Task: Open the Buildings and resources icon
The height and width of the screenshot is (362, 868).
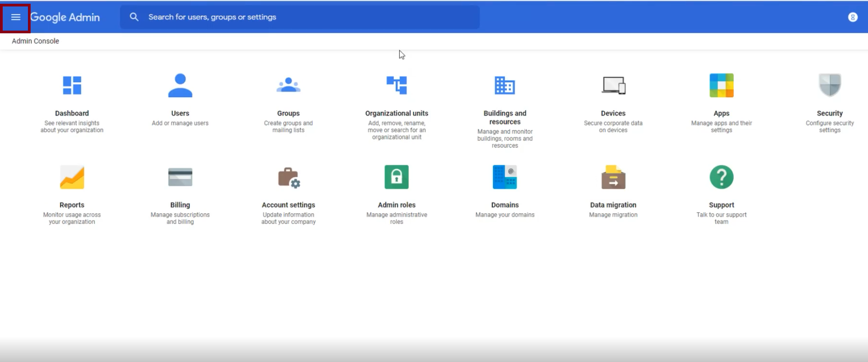Action: 505,85
